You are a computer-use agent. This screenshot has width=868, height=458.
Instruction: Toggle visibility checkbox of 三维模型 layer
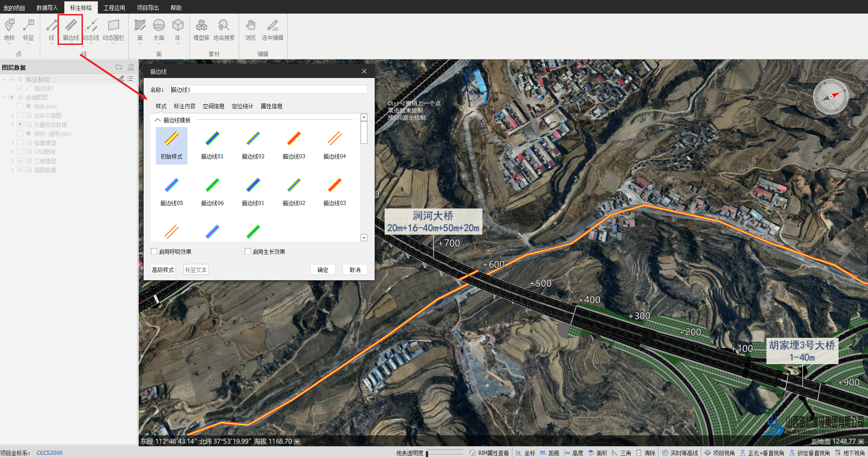[x=20, y=161]
